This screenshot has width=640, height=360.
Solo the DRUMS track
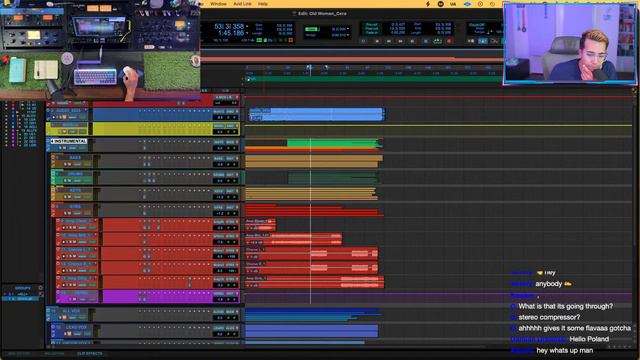(65, 180)
